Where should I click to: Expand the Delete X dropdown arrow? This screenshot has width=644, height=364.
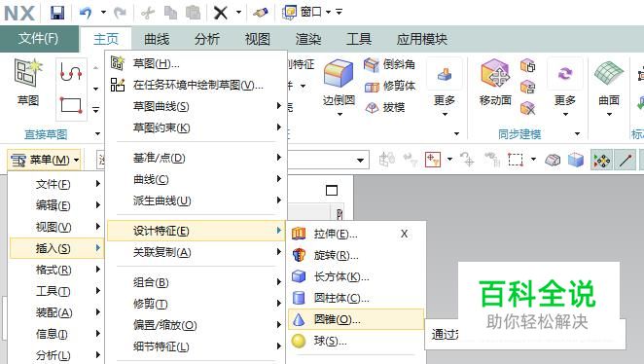click(238, 13)
